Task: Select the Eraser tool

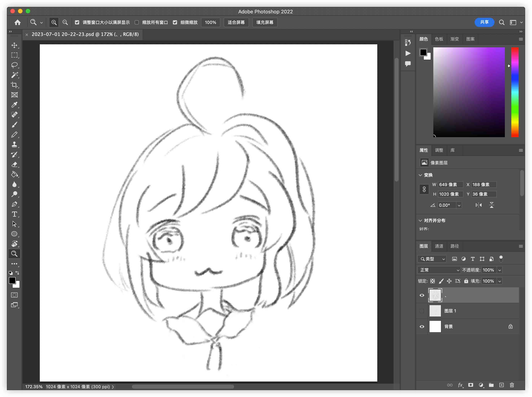Action: pos(14,164)
